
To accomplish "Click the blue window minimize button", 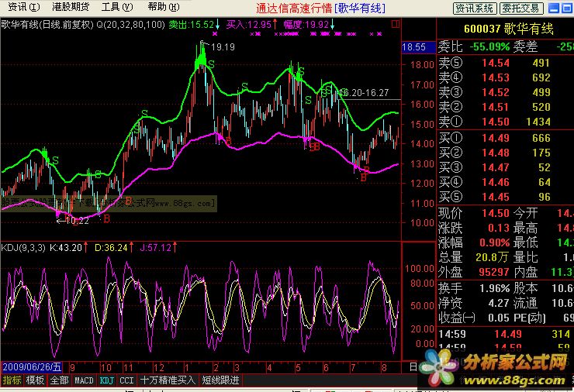I will click(554, 8).
